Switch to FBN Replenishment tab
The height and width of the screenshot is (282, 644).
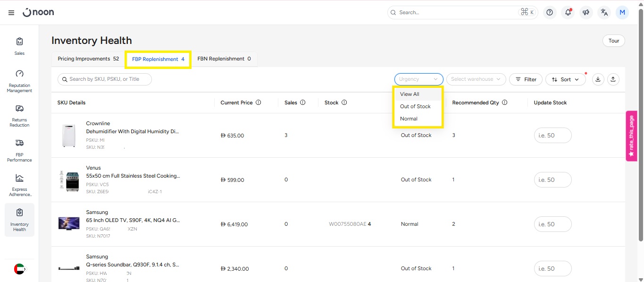[224, 59]
